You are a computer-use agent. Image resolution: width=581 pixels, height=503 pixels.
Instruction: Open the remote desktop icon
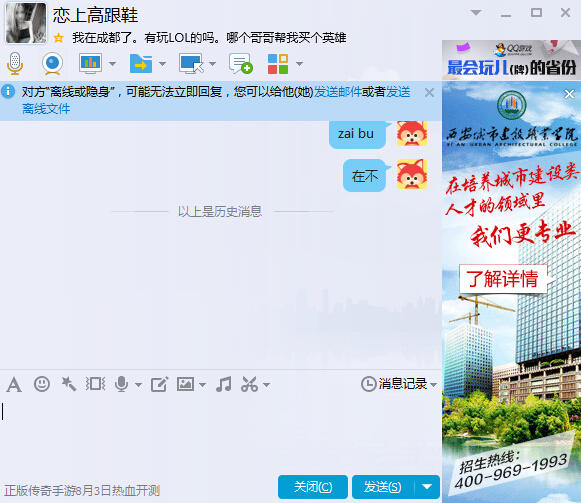point(191,63)
